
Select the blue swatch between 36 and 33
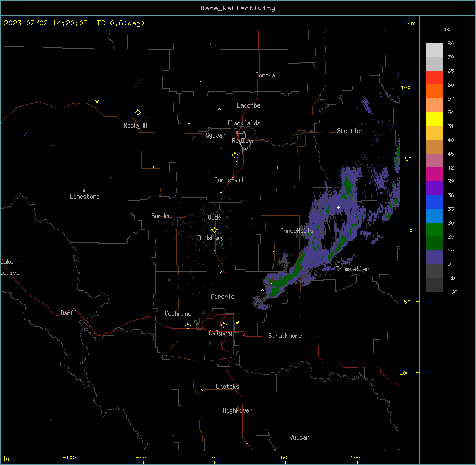(x=434, y=202)
